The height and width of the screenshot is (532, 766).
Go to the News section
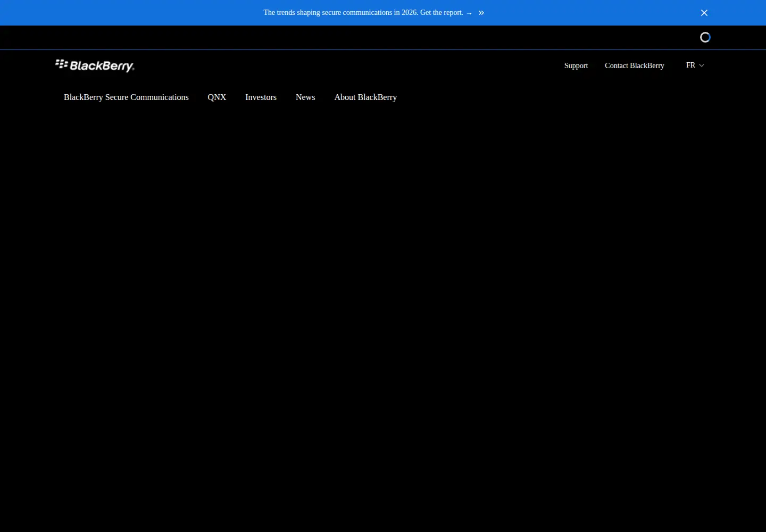coord(305,97)
